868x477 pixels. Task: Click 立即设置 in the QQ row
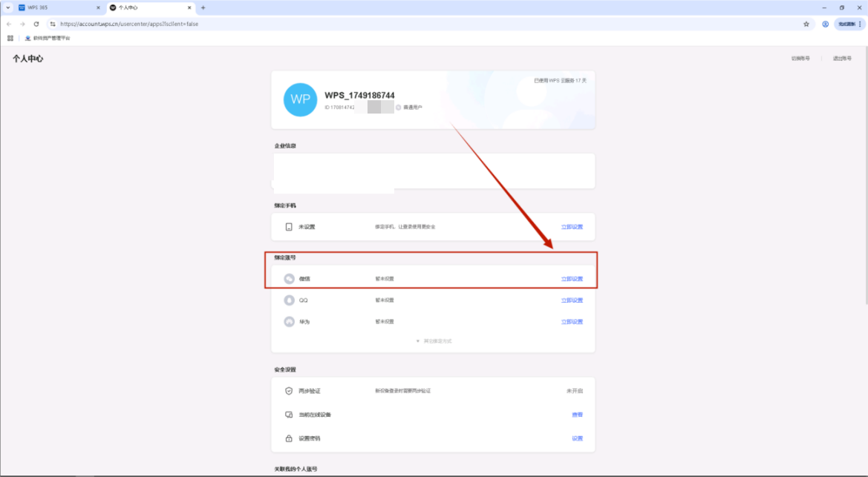pos(572,300)
